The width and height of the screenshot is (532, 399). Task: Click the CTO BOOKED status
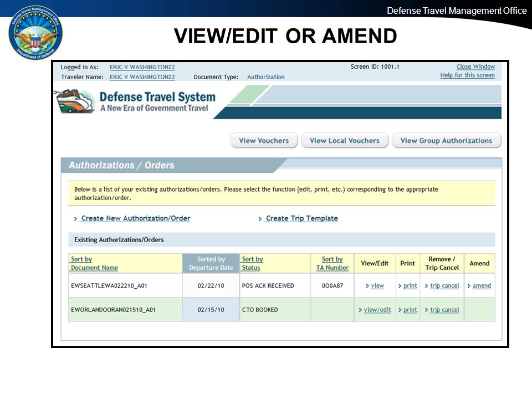tap(260, 310)
